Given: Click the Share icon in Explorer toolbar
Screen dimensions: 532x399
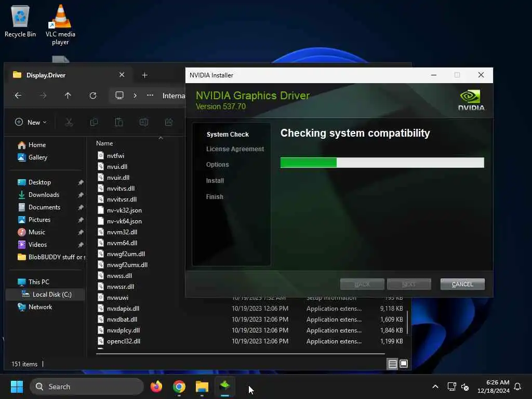Looking at the screenshot, I should [x=169, y=122].
